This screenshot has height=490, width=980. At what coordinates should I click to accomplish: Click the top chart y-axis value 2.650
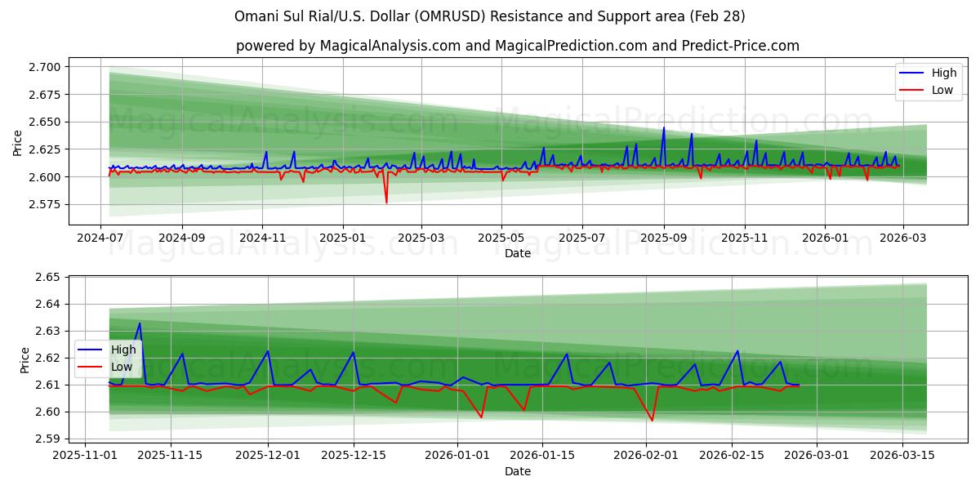pos(46,122)
